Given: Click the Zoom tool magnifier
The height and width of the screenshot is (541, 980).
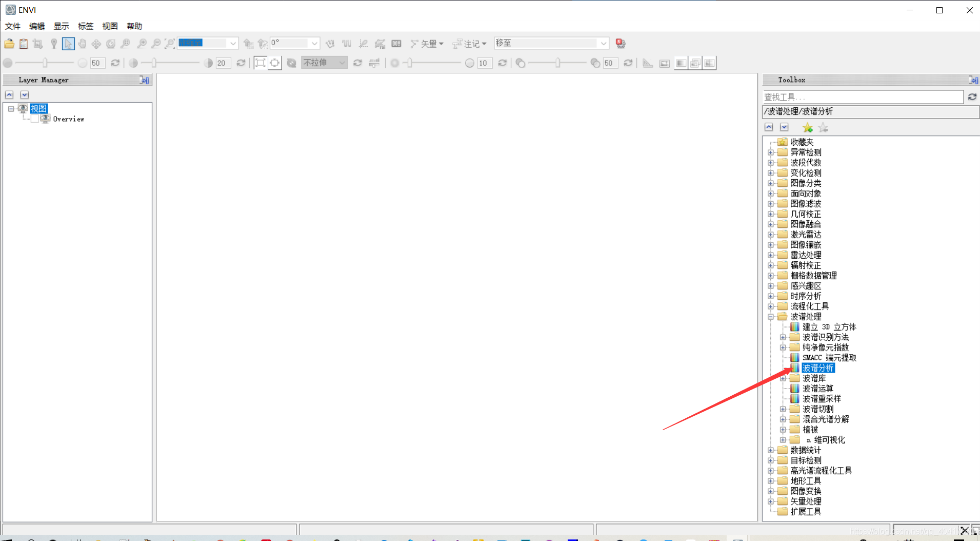Looking at the screenshot, I should tap(126, 44).
